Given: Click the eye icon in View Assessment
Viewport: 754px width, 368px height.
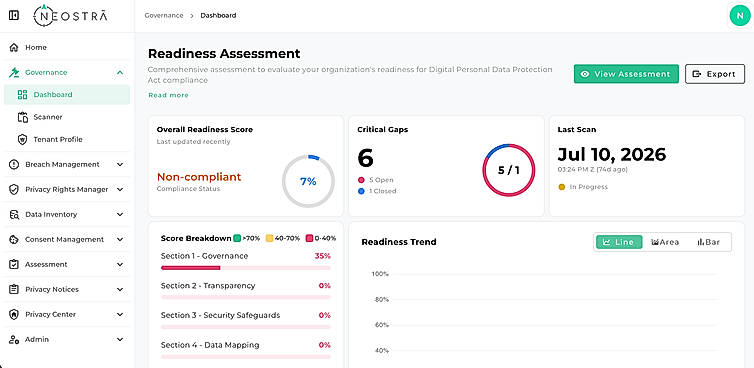Looking at the screenshot, I should (x=585, y=74).
